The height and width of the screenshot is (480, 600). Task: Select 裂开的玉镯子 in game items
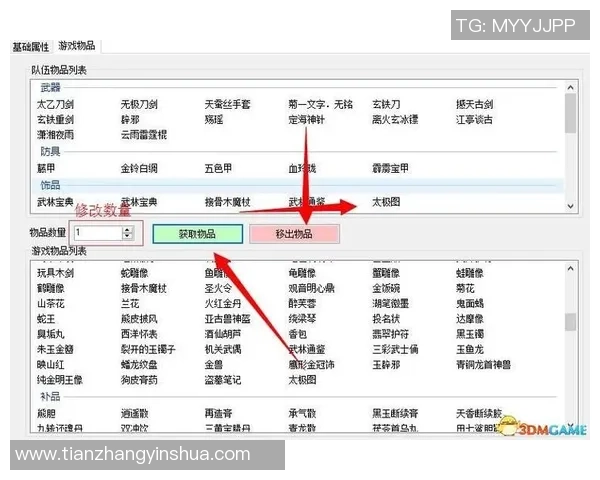point(148,349)
